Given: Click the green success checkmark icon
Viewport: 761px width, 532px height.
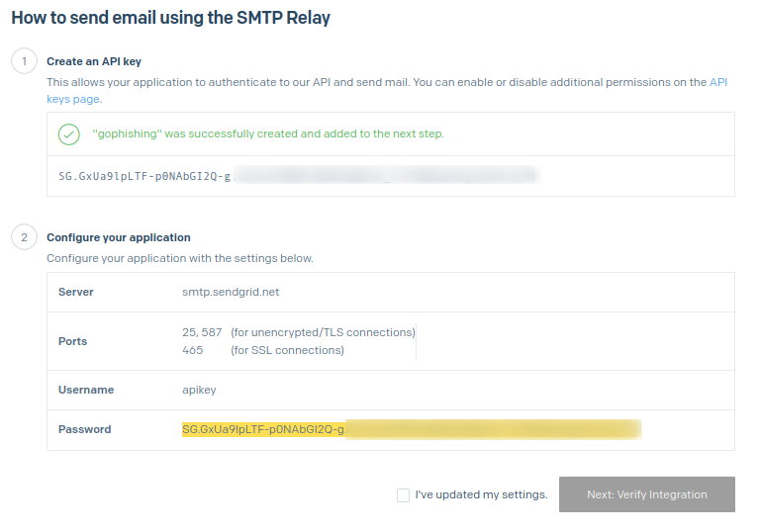Looking at the screenshot, I should click(69, 134).
